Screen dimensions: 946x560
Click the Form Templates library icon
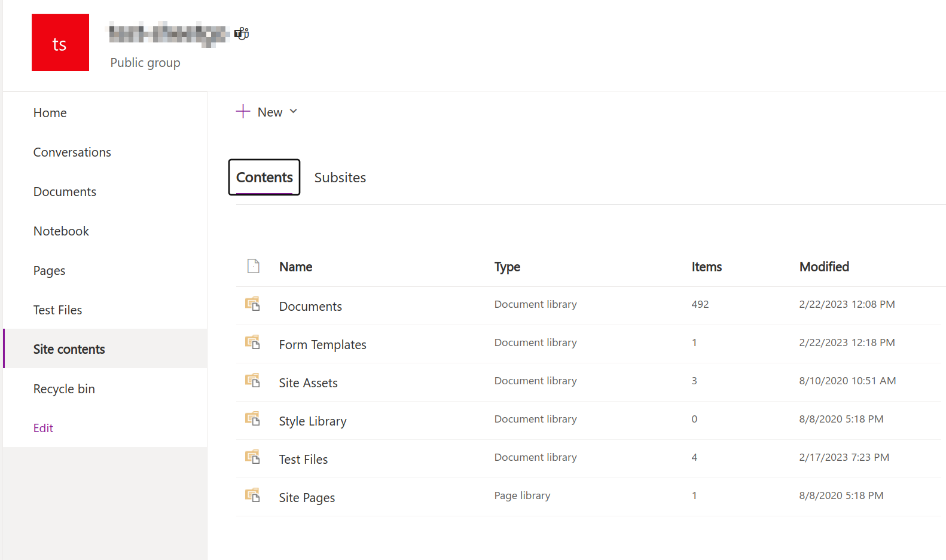[x=252, y=342]
